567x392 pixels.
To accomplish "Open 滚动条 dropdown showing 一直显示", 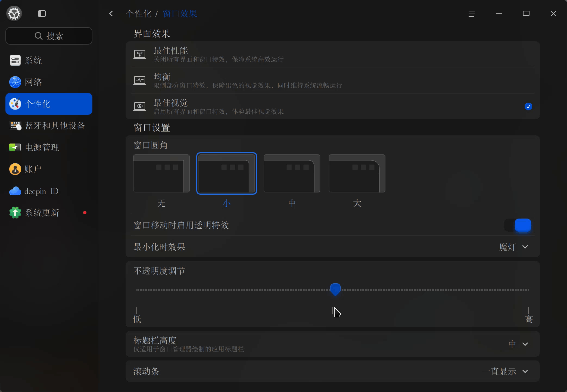I will coord(505,371).
